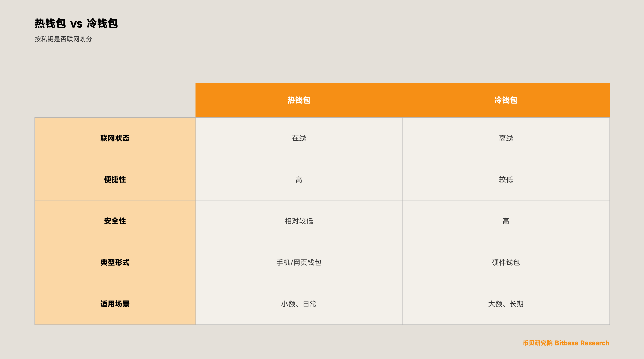Select the 安全性 row label
This screenshot has width=644, height=359.
tap(115, 221)
